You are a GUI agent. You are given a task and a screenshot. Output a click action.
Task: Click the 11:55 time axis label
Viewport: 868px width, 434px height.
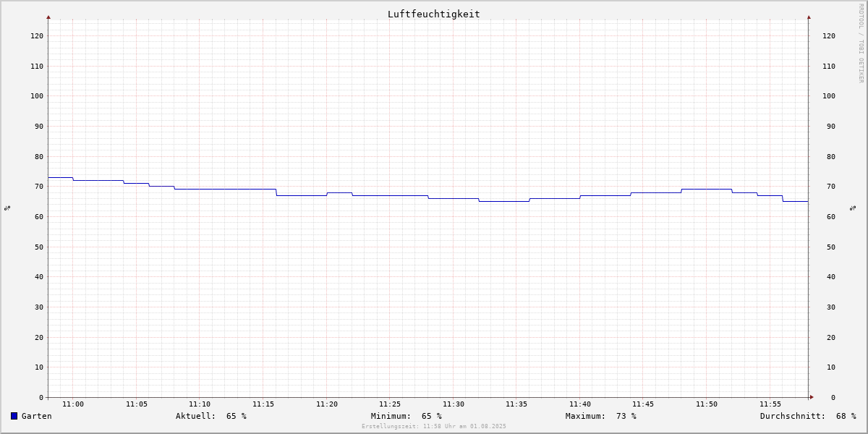[x=770, y=404]
